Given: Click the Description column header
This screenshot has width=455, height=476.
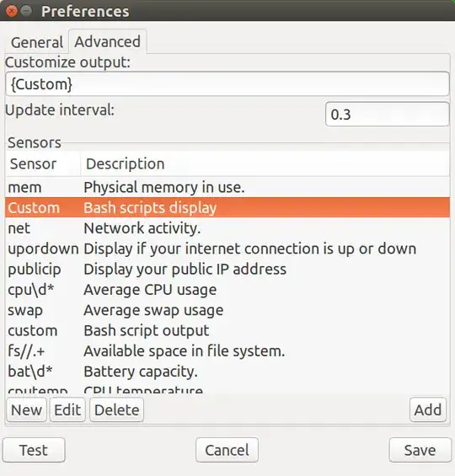Looking at the screenshot, I should click(x=265, y=164).
